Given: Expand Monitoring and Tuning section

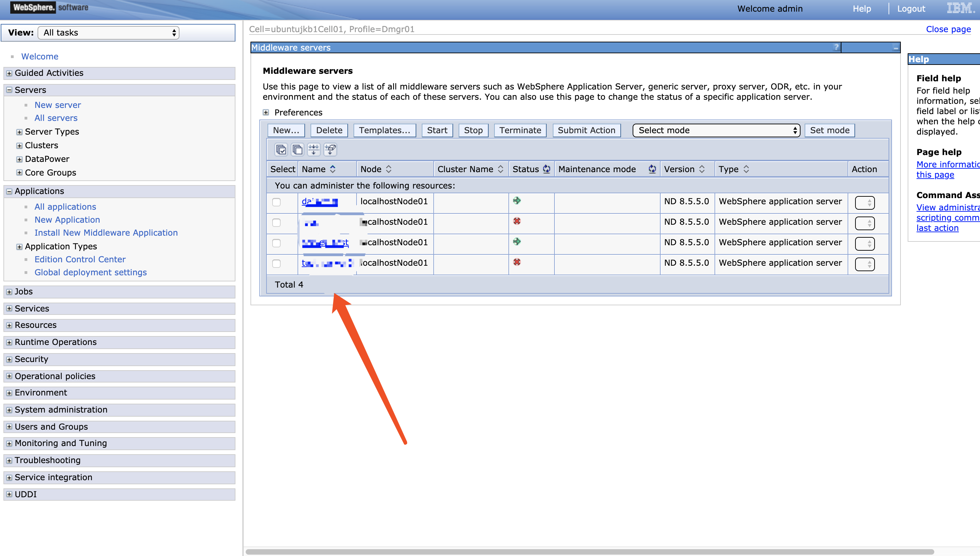Looking at the screenshot, I should (9, 444).
